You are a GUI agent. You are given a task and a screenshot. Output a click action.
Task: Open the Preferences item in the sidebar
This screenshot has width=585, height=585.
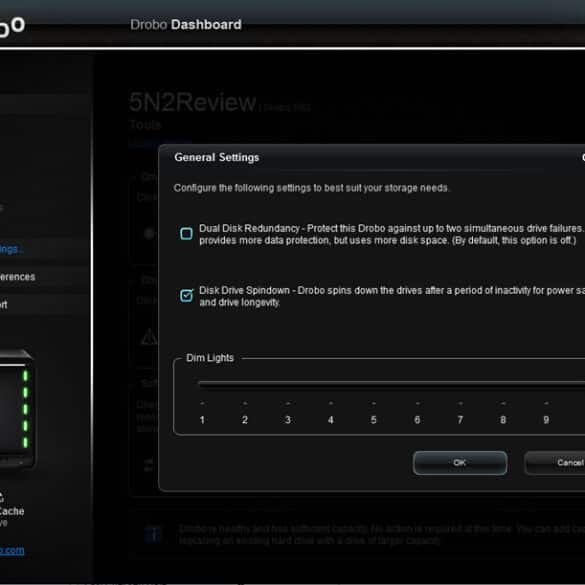(17, 277)
